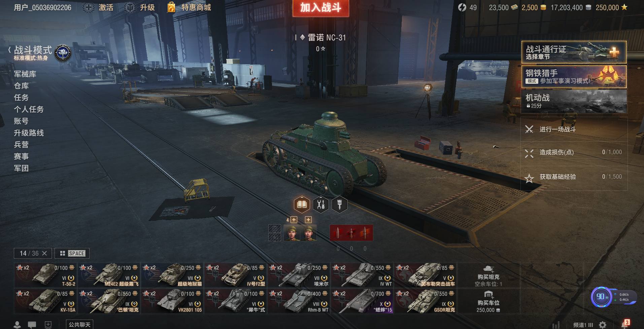Add a skill to the first crew member

(x=294, y=220)
